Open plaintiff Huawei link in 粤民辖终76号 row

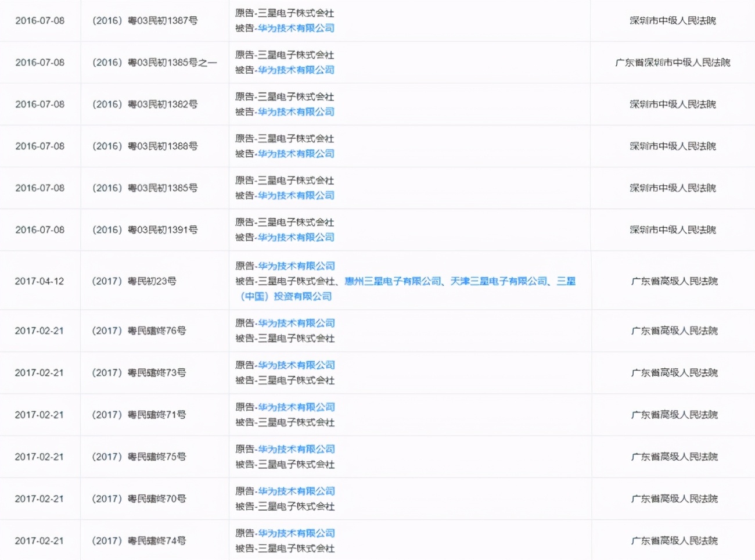point(296,323)
